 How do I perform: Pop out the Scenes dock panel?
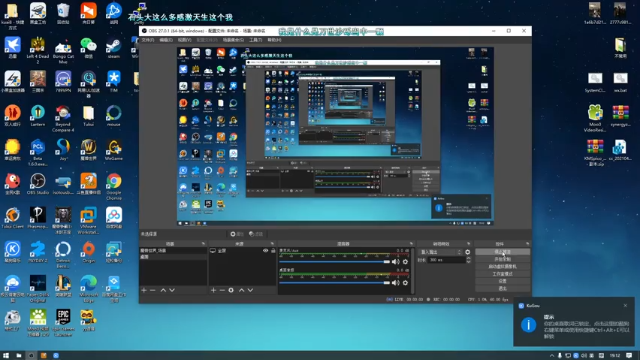click(203, 244)
